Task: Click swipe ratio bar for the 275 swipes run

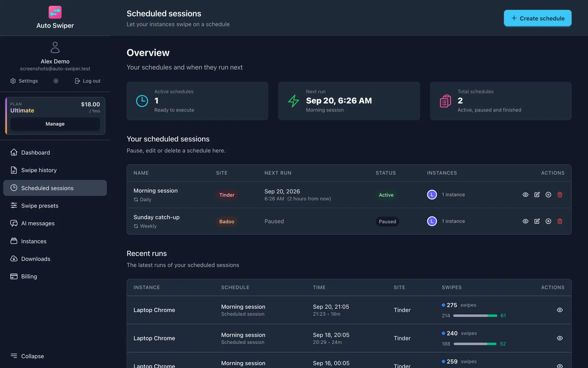Action: (475, 316)
